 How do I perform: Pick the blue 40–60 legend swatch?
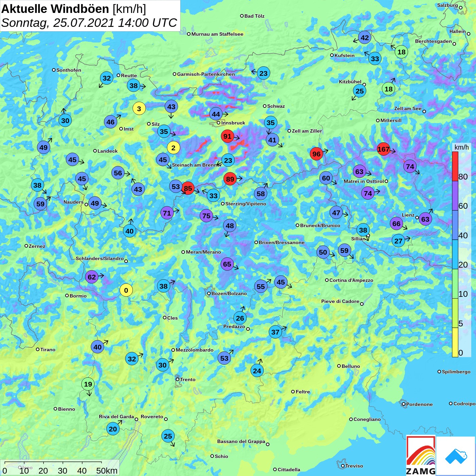(455, 225)
